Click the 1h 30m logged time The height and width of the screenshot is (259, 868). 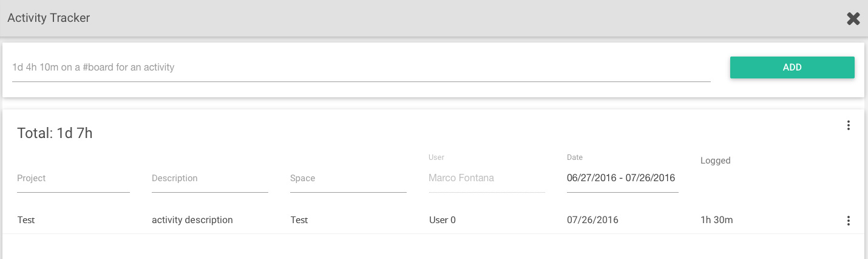[717, 220]
